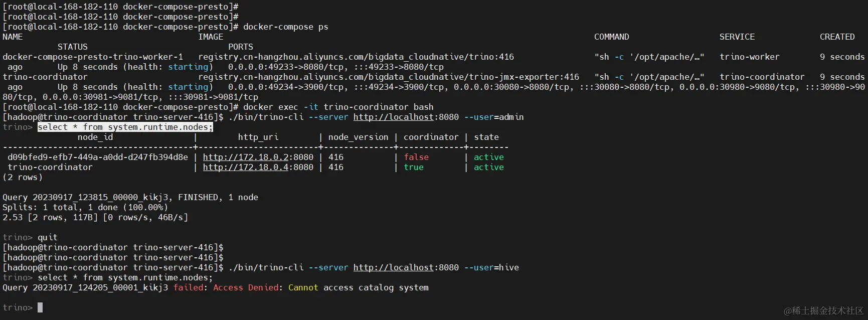Click query id 20230917_124205_00001_kikj3
868x320 pixels.
point(100,287)
